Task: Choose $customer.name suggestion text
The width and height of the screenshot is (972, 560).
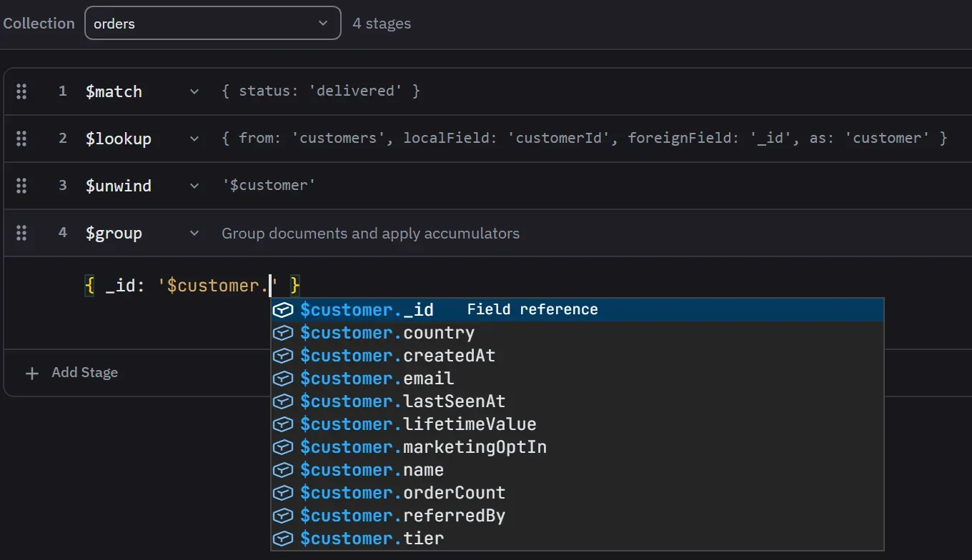Action: [372, 470]
